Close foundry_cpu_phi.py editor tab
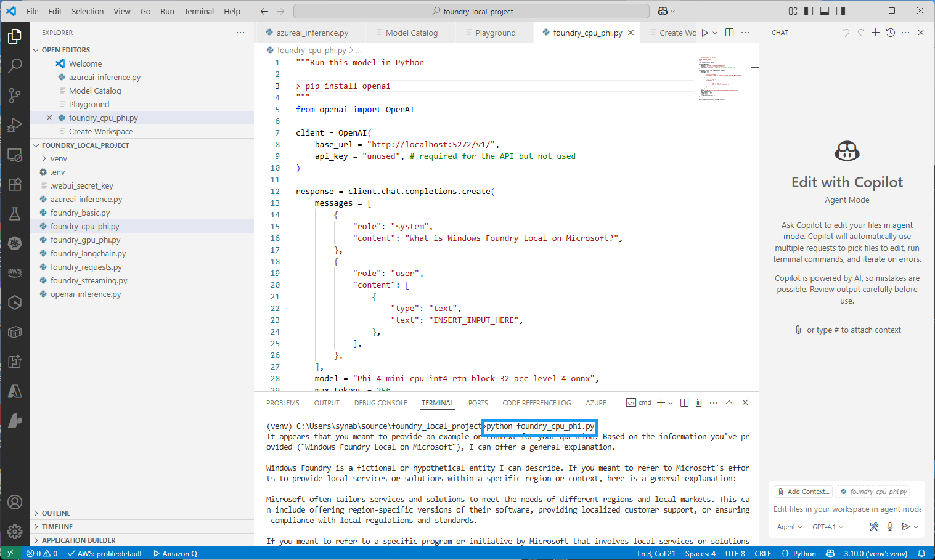This screenshot has width=935, height=560. (631, 33)
